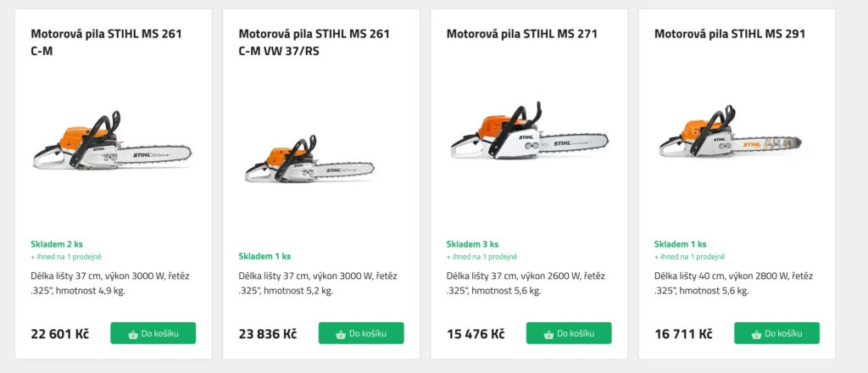Open the Motorová pila STIHL MS 291 title
Screen dimensions: 868x373
730,35
